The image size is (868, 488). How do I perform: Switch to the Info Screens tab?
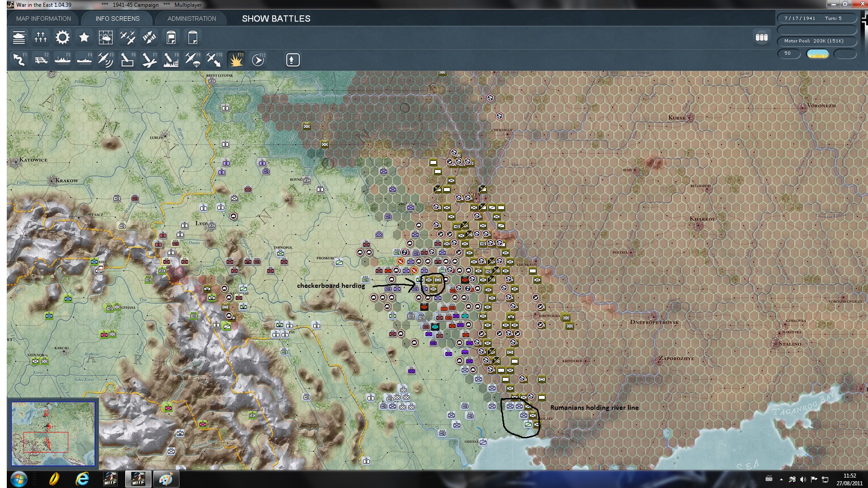(x=118, y=19)
